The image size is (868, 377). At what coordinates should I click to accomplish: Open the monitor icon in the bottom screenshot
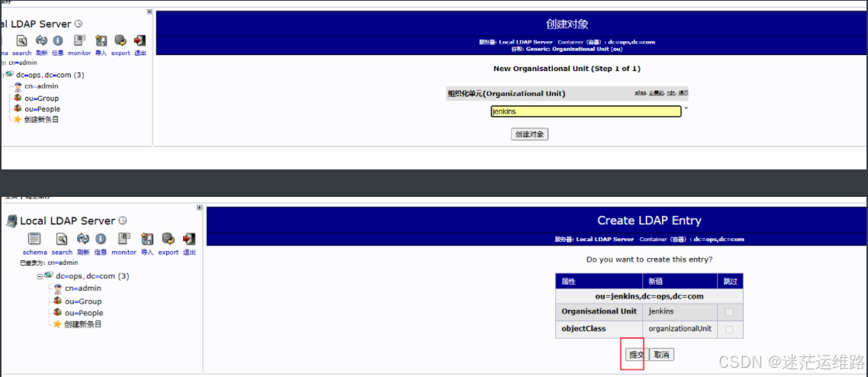(124, 239)
